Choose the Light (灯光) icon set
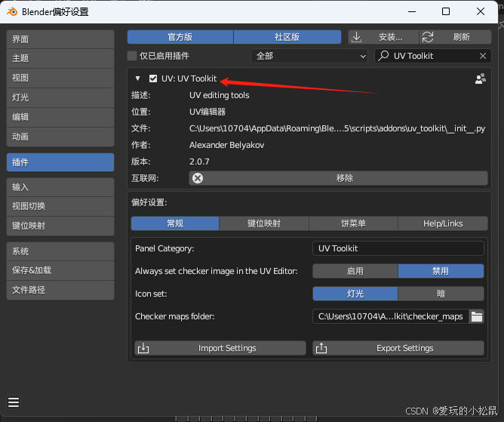The width and height of the screenshot is (504, 422). (x=355, y=294)
